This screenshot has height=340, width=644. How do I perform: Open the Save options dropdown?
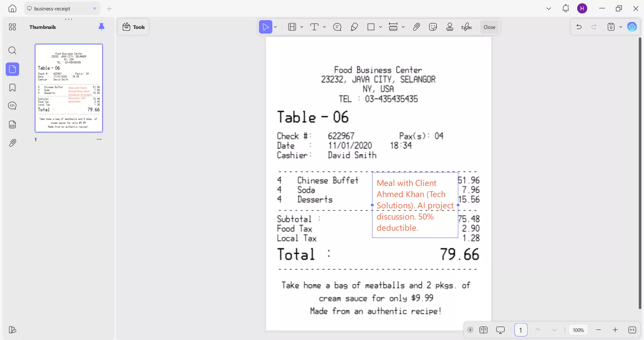click(621, 27)
